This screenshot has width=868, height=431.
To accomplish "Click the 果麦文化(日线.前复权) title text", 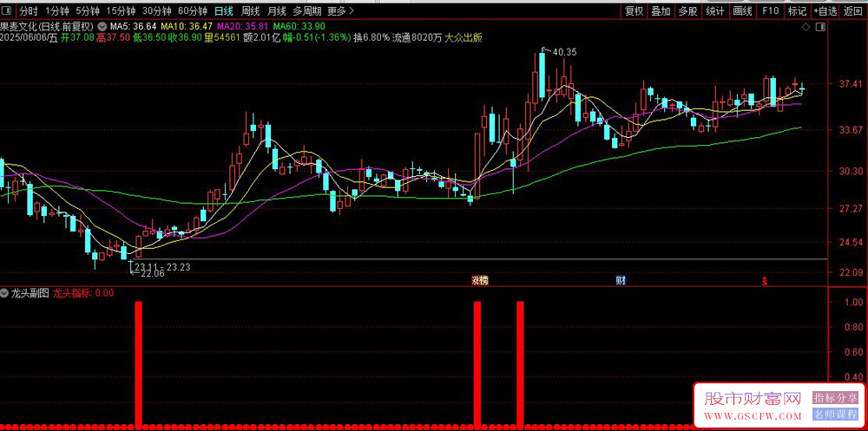I will 48,26.
